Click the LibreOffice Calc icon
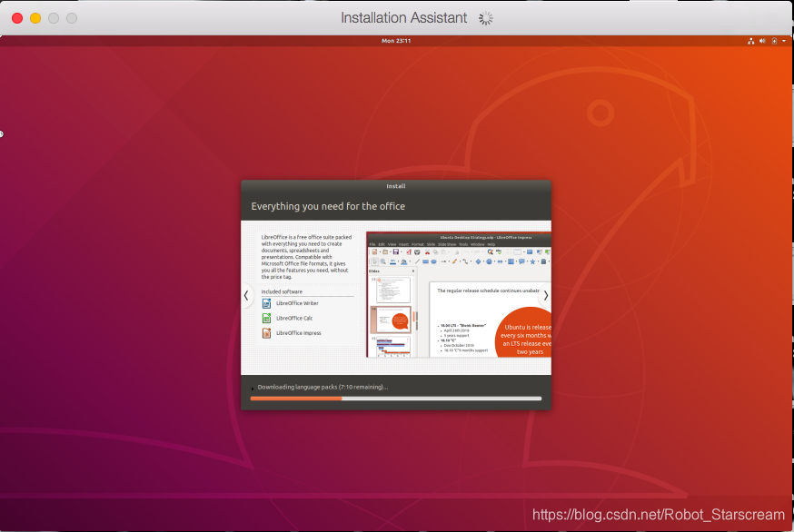Screen dimensions: 794x532 [x=266, y=318]
